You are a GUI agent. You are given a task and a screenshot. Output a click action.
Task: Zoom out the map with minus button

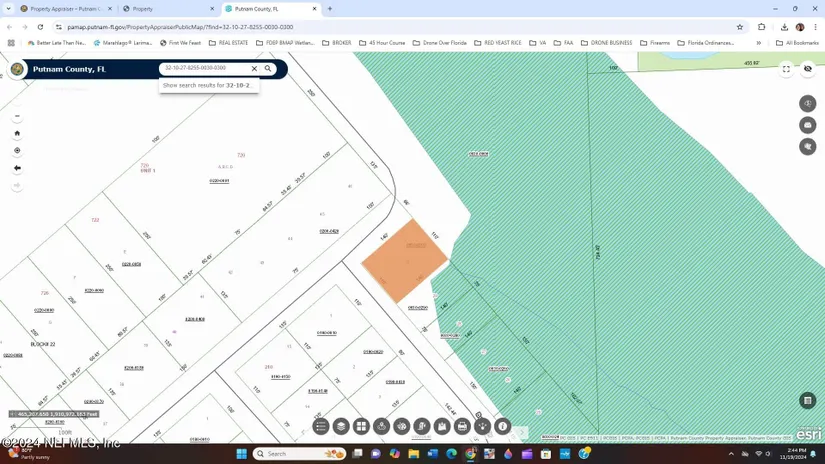coord(17,116)
